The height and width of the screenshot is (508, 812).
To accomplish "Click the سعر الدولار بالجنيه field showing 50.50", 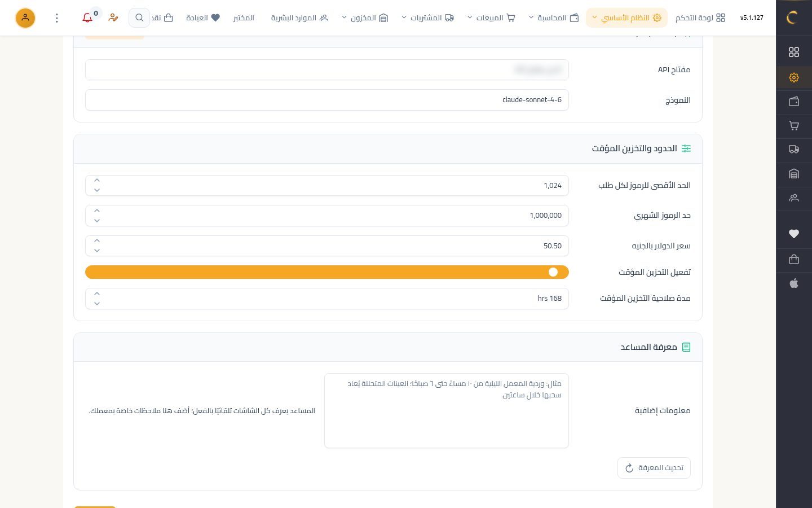I will (x=327, y=246).
